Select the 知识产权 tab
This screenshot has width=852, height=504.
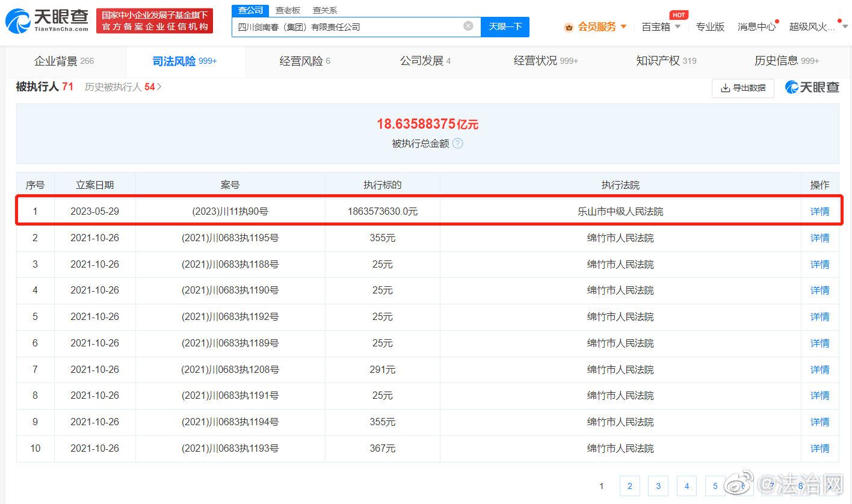(666, 61)
